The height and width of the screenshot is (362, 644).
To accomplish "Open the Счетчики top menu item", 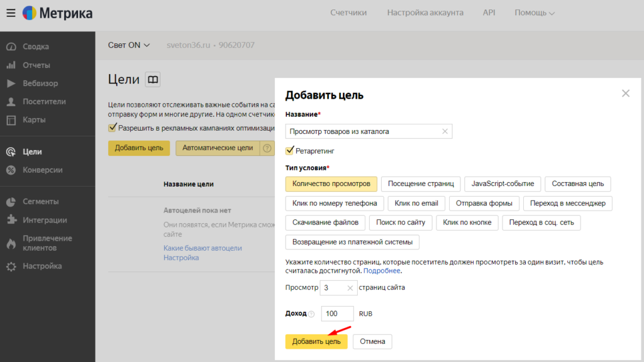I will click(x=348, y=13).
